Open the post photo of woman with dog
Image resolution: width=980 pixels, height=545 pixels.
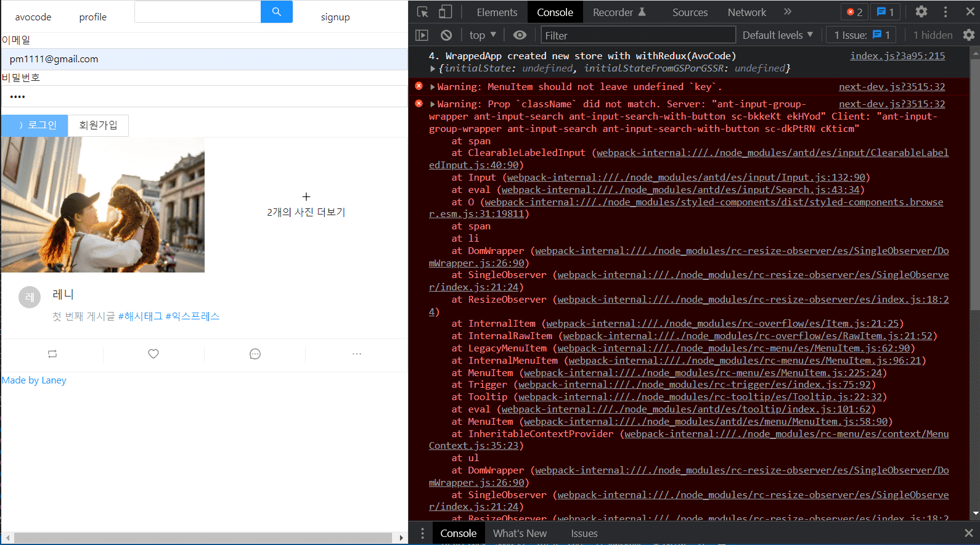(103, 205)
